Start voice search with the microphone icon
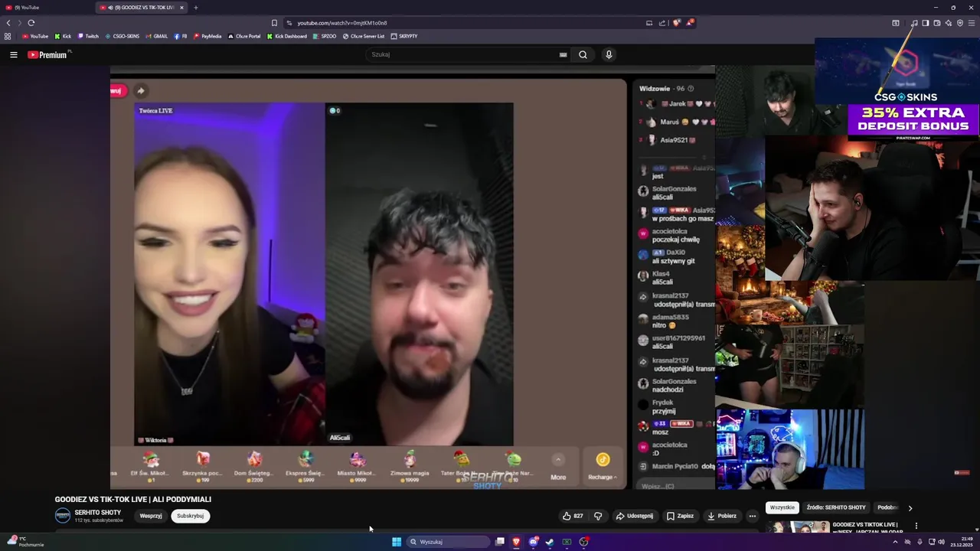 tap(609, 54)
